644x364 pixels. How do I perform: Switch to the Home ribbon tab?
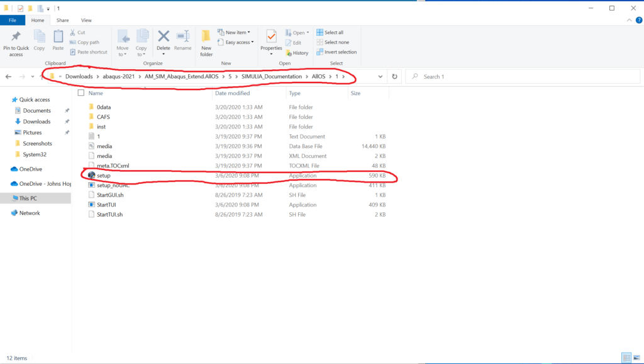point(37,20)
